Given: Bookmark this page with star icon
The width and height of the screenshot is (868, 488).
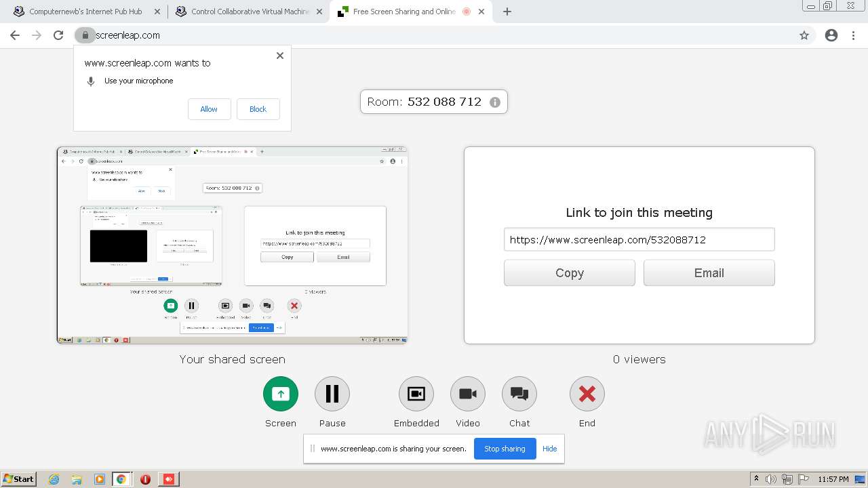Looking at the screenshot, I should 804,35.
